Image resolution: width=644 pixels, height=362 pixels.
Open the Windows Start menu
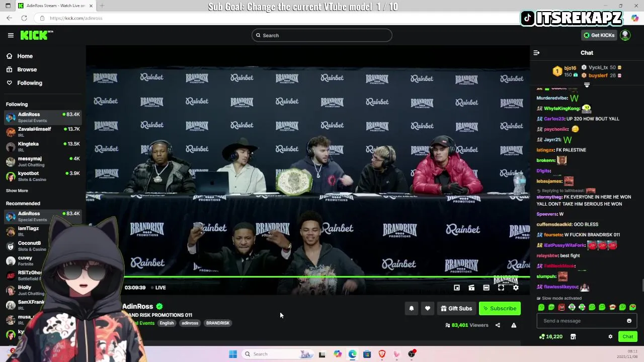(x=233, y=354)
